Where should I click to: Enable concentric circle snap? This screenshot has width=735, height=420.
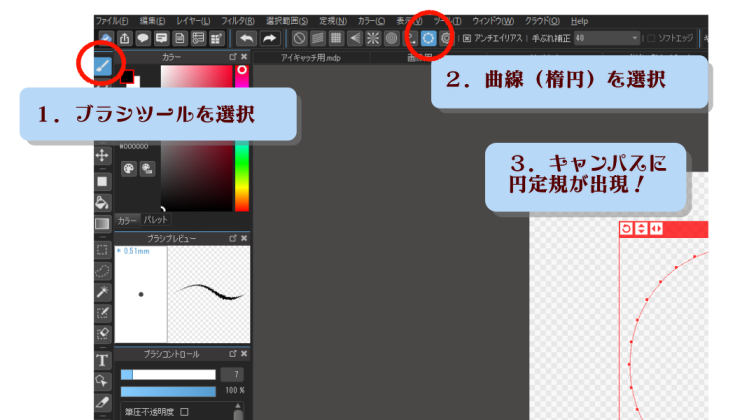[x=391, y=38]
